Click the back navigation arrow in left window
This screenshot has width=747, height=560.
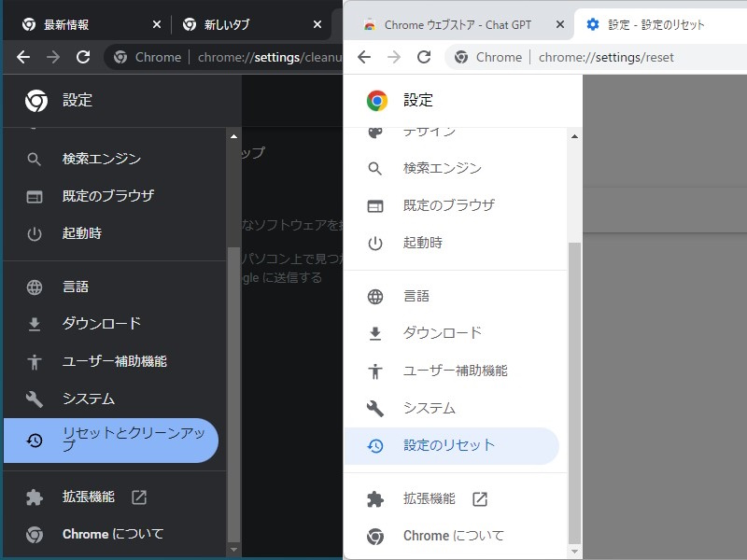(x=22, y=57)
